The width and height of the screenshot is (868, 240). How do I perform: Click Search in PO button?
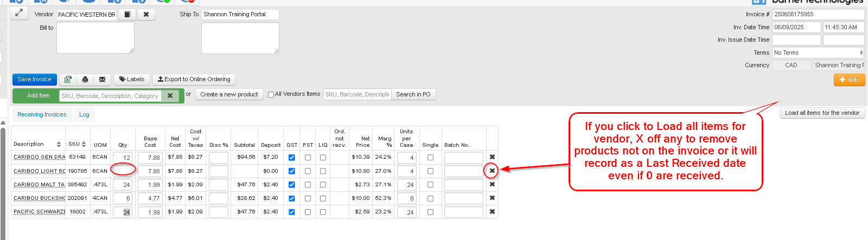(x=413, y=94)
